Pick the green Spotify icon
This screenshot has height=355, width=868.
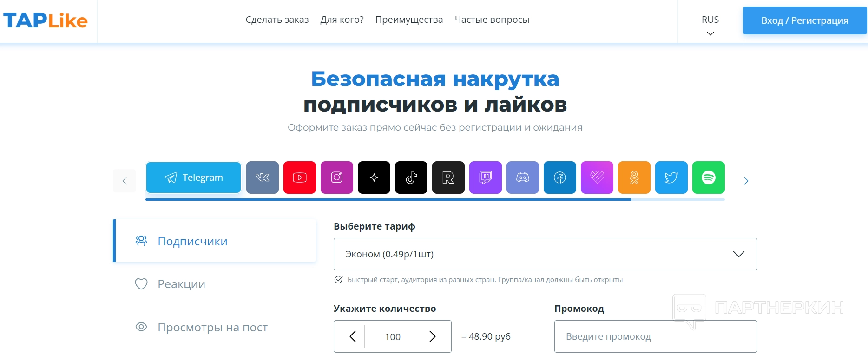pyautogui.click(x=709, y=177)
